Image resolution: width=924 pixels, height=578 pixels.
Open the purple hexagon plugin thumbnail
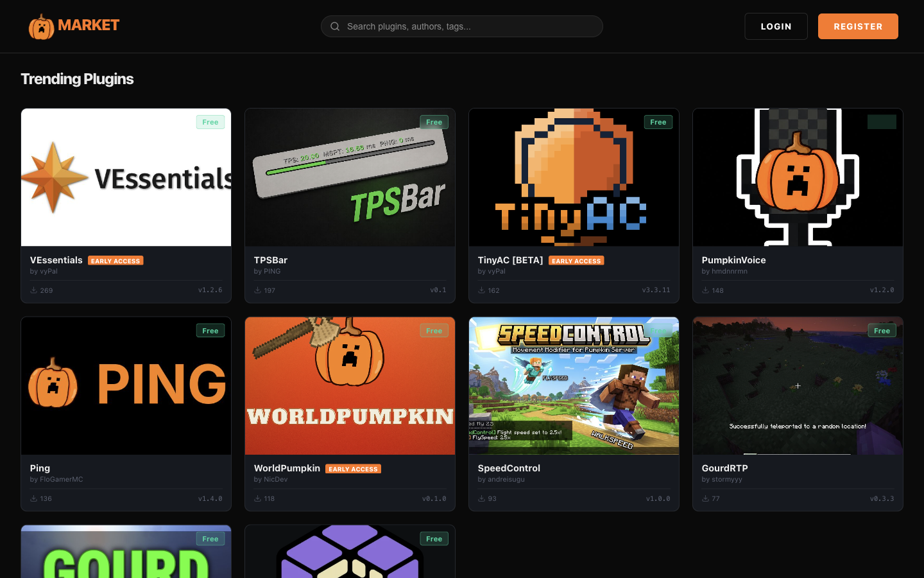tap(350, 552)
